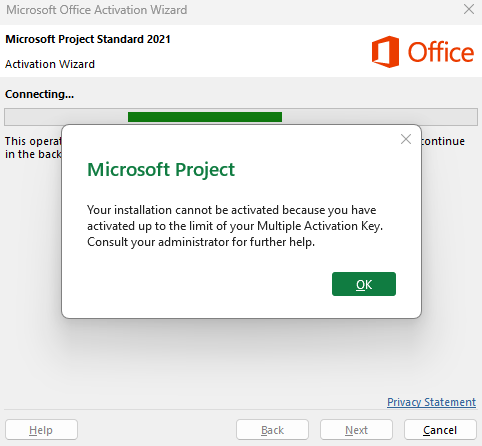Click the green progress bar segment

pyautogui.click(x=205, y=117)
